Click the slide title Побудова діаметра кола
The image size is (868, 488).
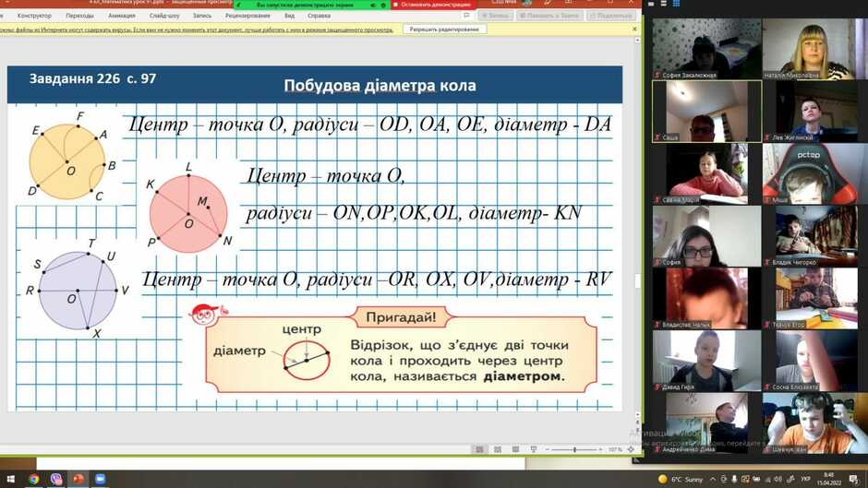[380, 86]
